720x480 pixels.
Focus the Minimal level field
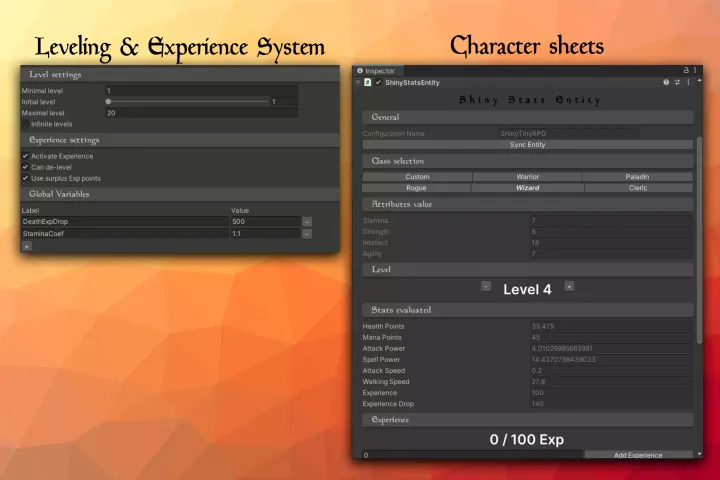pyautogui.click(x=201, y=90)
